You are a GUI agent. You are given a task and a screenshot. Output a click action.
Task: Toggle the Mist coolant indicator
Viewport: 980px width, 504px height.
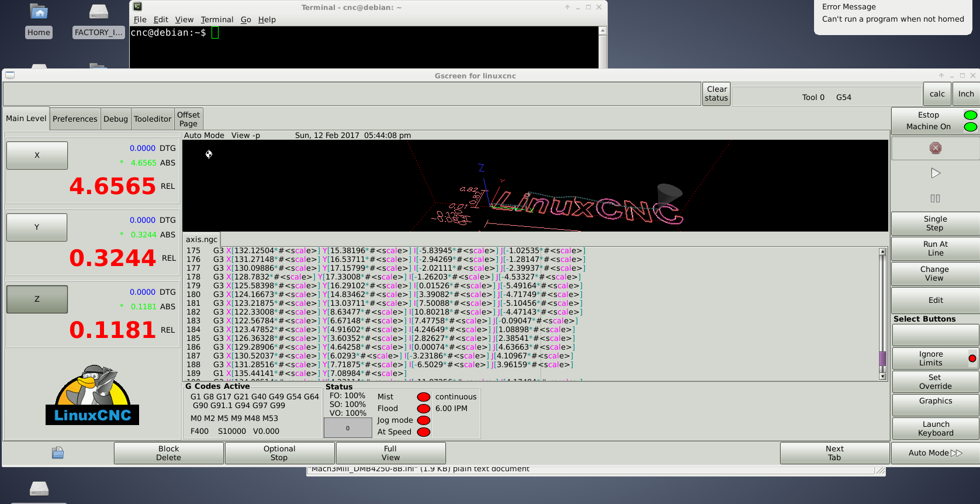click(424, 397)
